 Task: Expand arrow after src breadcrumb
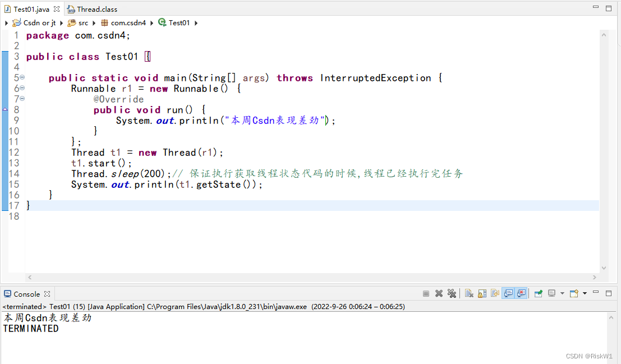94,23
